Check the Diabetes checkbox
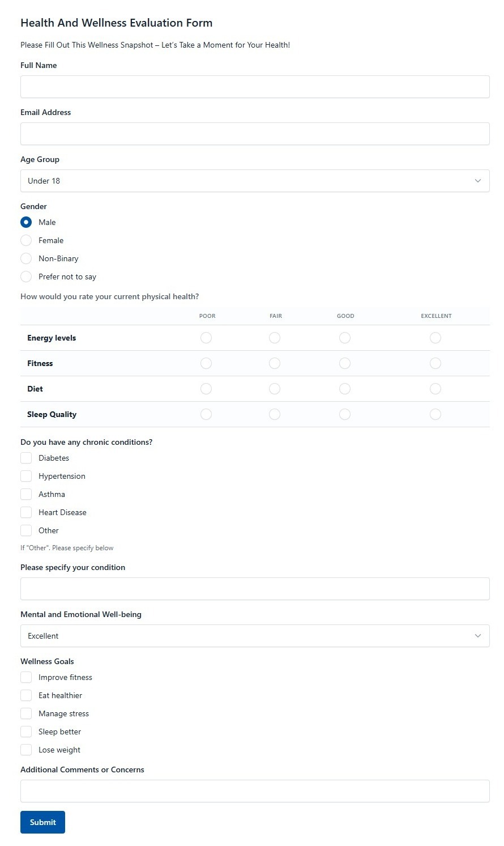Screen dimensions: 504x846 (x=26, y=458)
